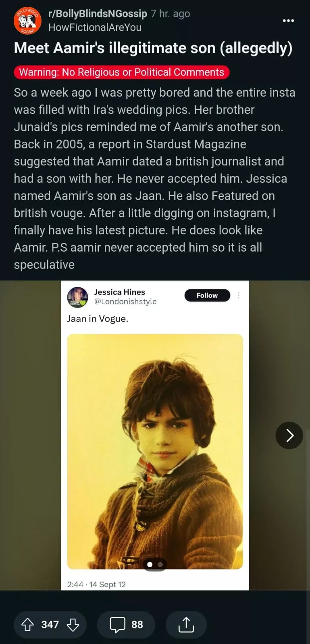Image resolution: width=310 pixels, height=644 pixels.
Task: Open the tweet's vertical three-dot menu
Action: pyautogui.click(x=239, y=295)
